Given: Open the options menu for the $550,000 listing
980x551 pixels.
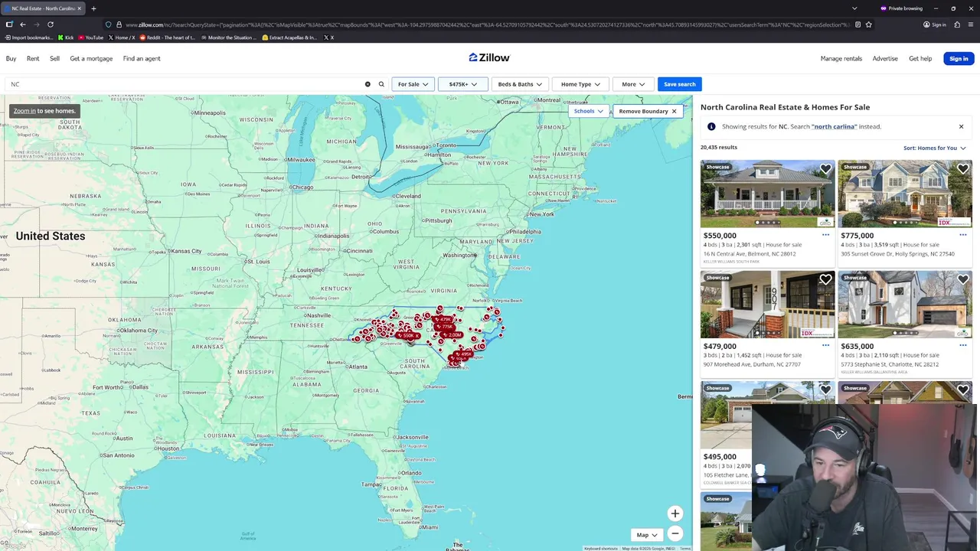Looking at the screenshot, I should tap(825, 235).
